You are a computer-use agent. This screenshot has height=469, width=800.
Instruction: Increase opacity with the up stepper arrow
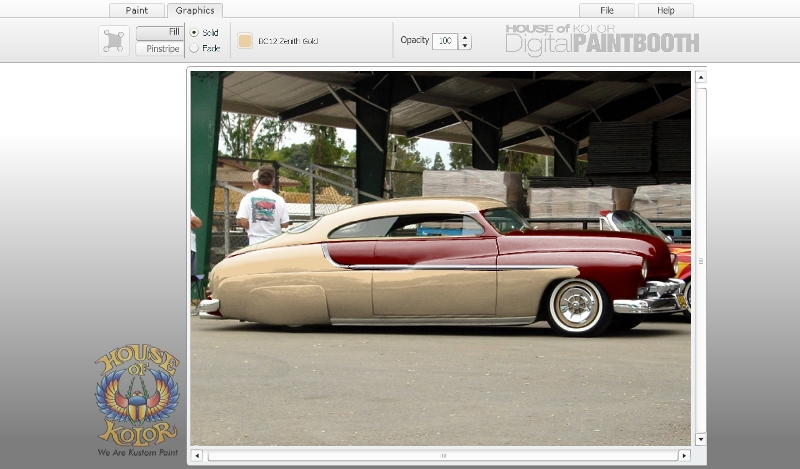[x=464, y=36]
